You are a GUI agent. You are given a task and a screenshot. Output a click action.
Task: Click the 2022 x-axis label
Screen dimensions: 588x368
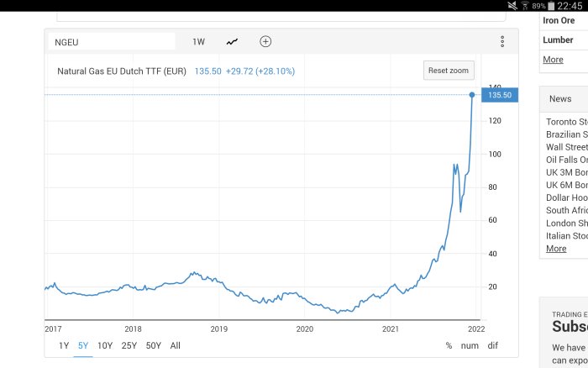pos(476,329)
